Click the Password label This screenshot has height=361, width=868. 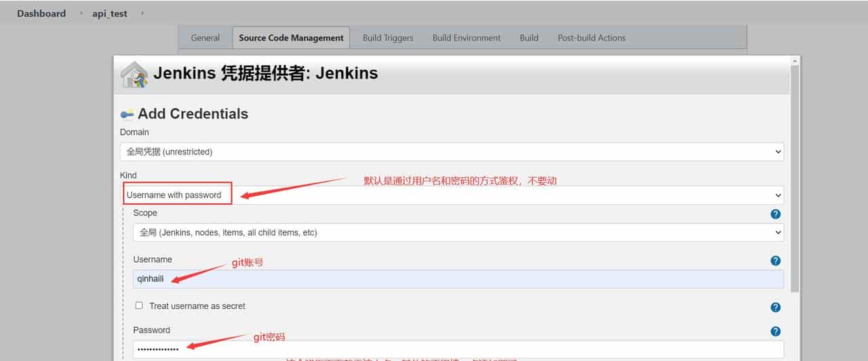pos(152,330)
